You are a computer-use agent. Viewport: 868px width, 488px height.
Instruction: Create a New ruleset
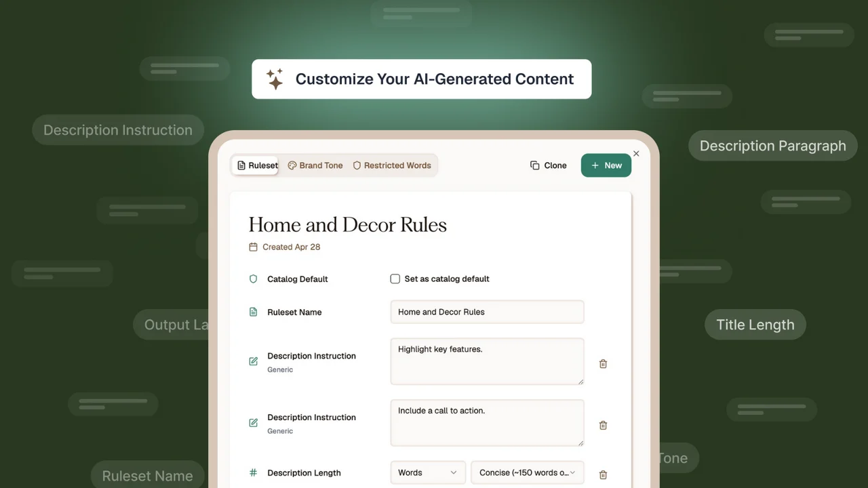click(x=606, y=165)
